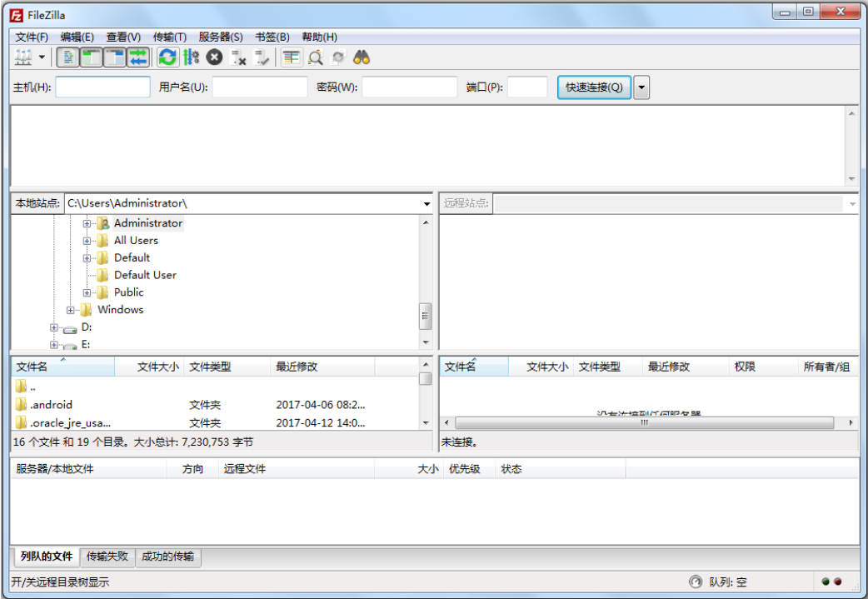Toggle the transfer queue panel
The image size is (868, 599).
pos(137,57)
